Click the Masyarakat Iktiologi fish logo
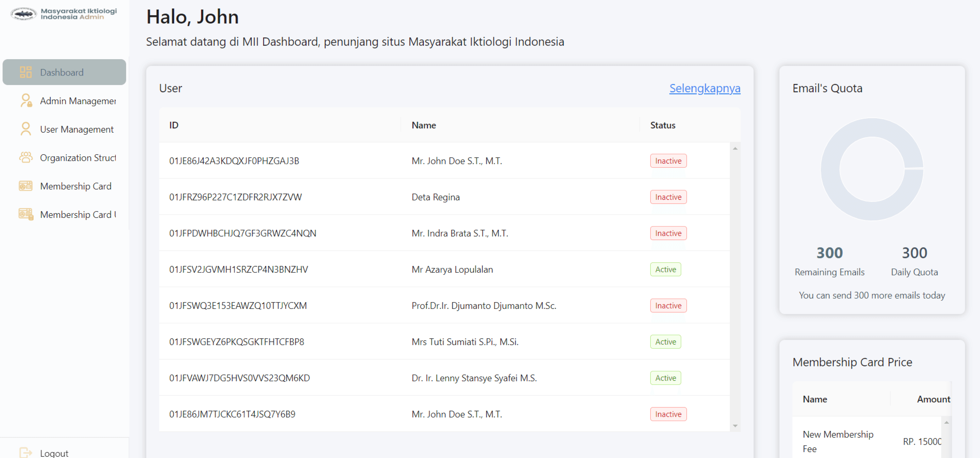Screen dimensions: 980x458 [23, 14]
